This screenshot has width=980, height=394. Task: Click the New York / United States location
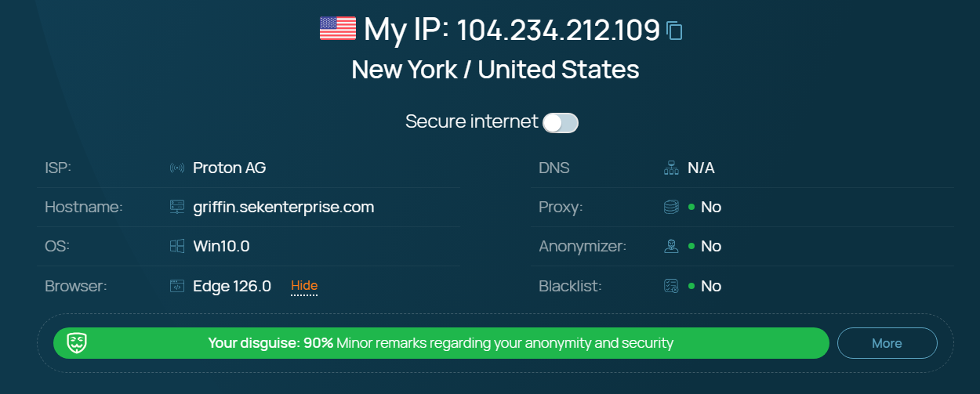coord(495,70)
